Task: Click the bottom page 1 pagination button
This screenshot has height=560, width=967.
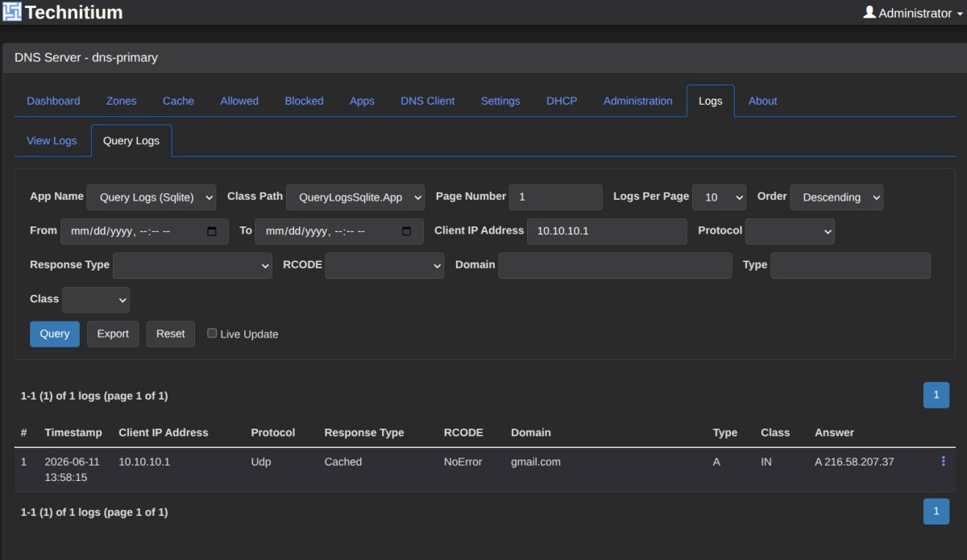Action: (x=936, y=511)
